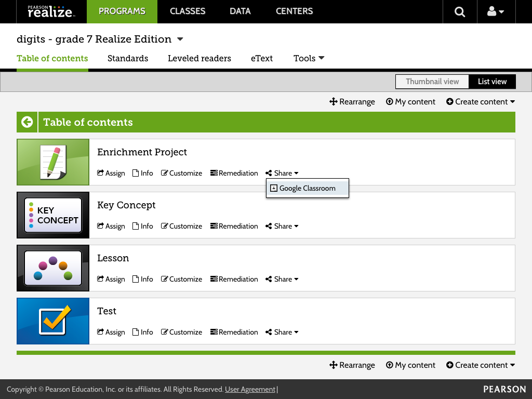Open the eText tab

262,58
